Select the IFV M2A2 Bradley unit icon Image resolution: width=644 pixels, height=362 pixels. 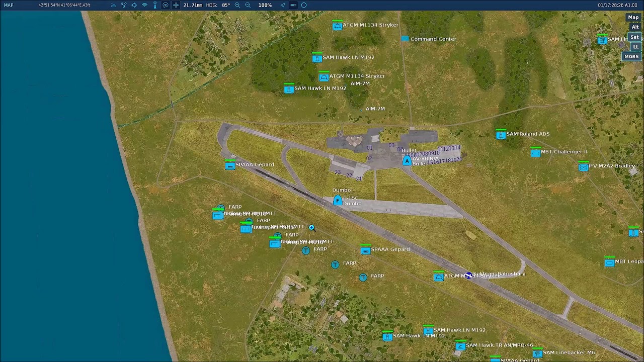pyautogui.click(x=583, y=167)
